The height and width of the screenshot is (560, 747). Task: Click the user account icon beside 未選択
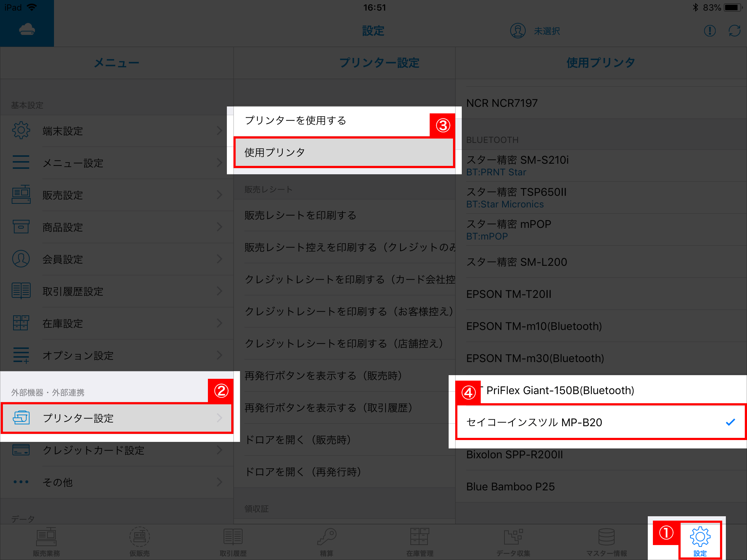[x=518, y=31]
